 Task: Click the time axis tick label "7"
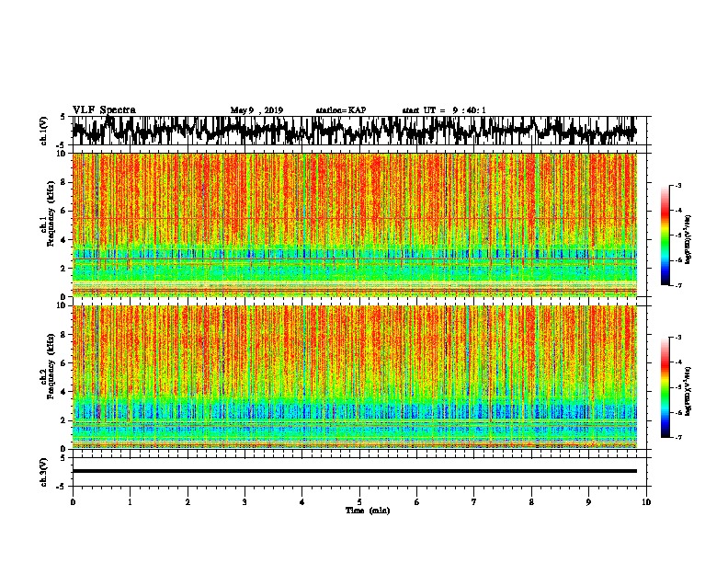pyautogui.click(x=474, y=502)
